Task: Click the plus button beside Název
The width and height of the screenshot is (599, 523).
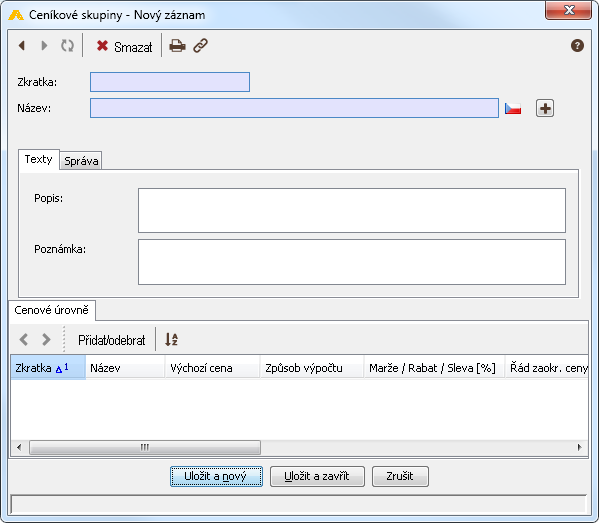Action: 545,108
